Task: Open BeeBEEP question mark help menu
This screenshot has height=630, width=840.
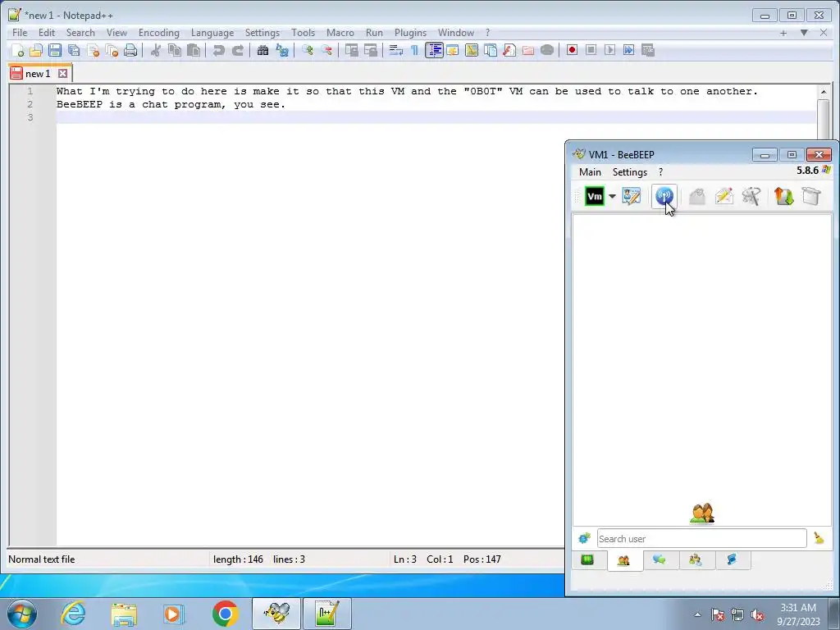Action: pyautogui.click(x=660, y=172)
